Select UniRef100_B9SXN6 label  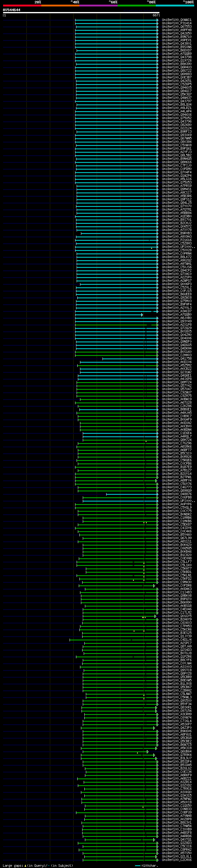[177, 47]
